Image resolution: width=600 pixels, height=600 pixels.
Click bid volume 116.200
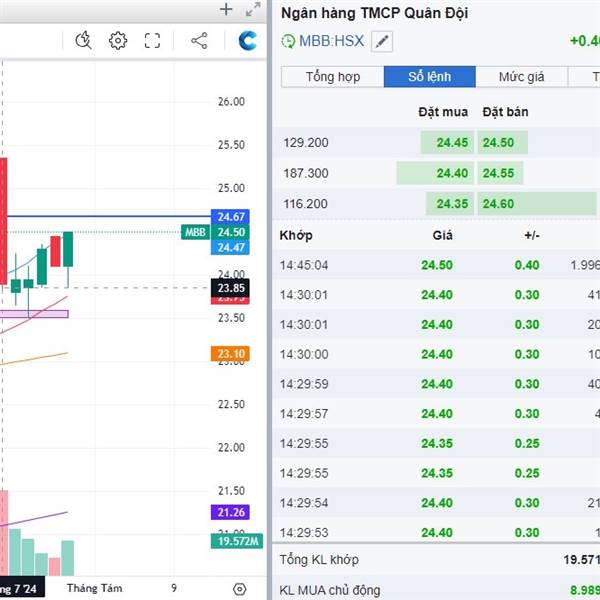click(305, 204)
